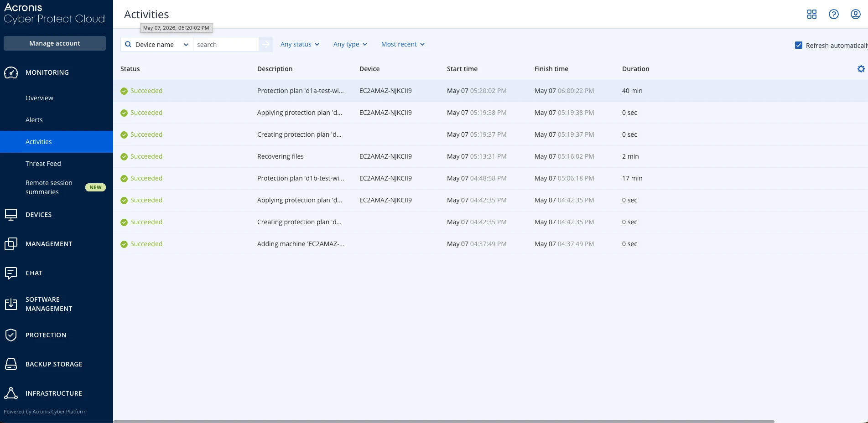The height and width of the screenshot is (423, 868).
Task: Open 'Protection plan 'd1b-test-wi...' activity
Action: (301, 178)
